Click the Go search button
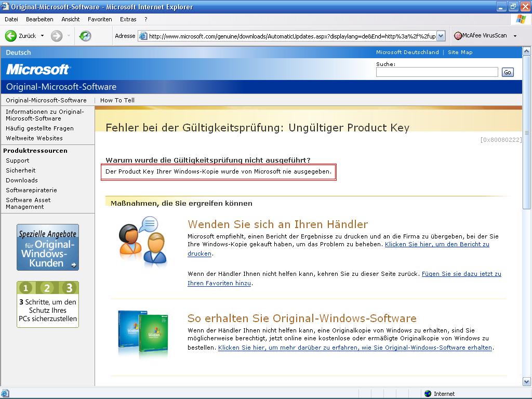532x399 pixels. pyautogui.click(x=508, y=72)
